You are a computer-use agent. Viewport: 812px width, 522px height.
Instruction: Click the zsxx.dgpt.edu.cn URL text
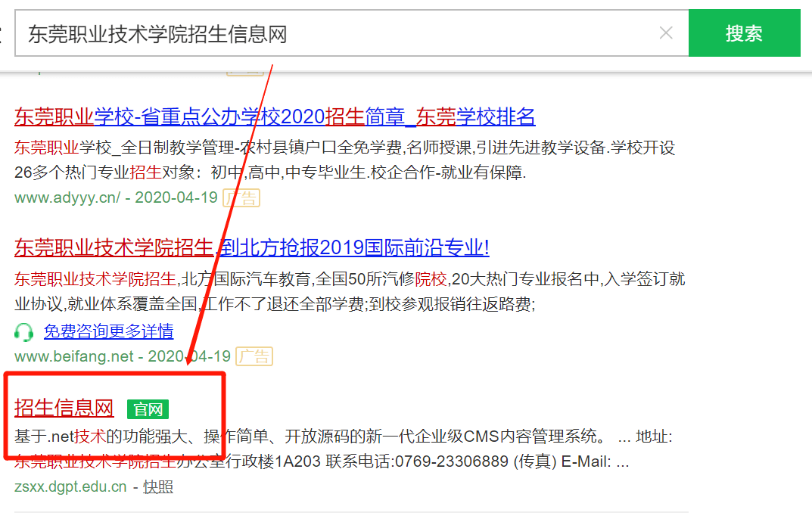click(70, 486)
